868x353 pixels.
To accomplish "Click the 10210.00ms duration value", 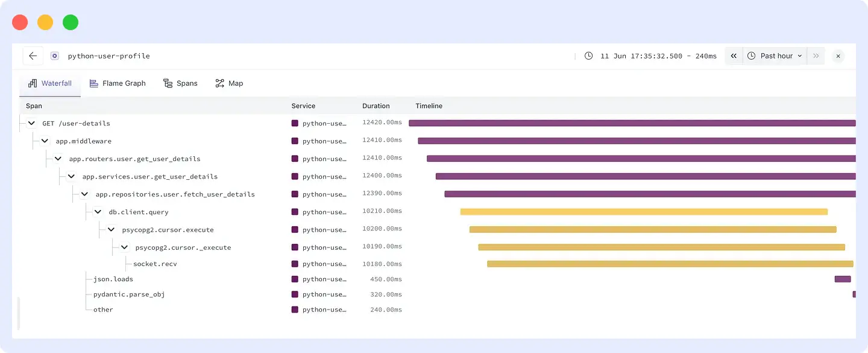I will click(x=382, y=211).
